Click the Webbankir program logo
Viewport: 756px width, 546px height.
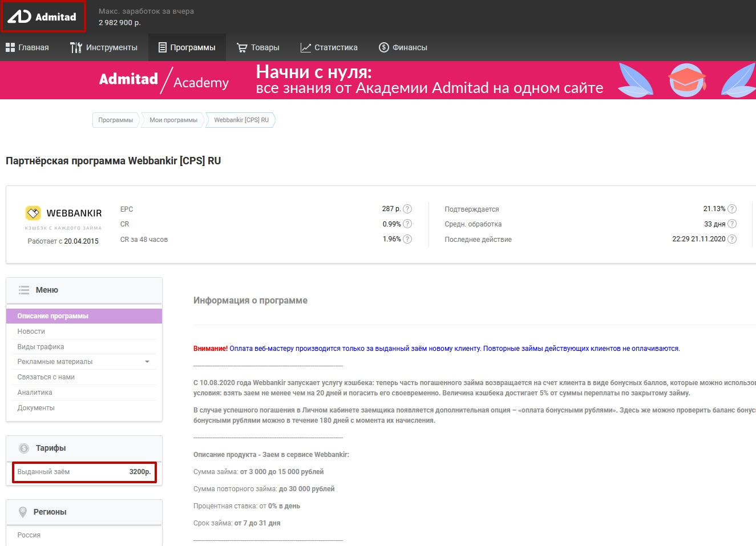tap(63, 217)
